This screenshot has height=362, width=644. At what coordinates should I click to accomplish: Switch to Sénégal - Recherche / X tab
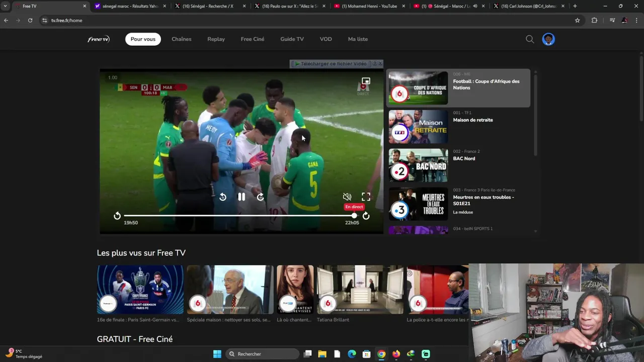pyautogui.click(x=210, y=6)
